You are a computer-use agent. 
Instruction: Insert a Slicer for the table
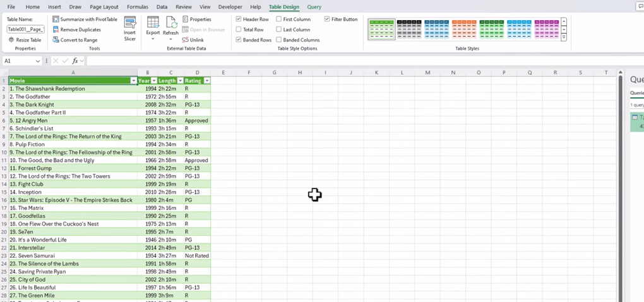tap(129, 28)
